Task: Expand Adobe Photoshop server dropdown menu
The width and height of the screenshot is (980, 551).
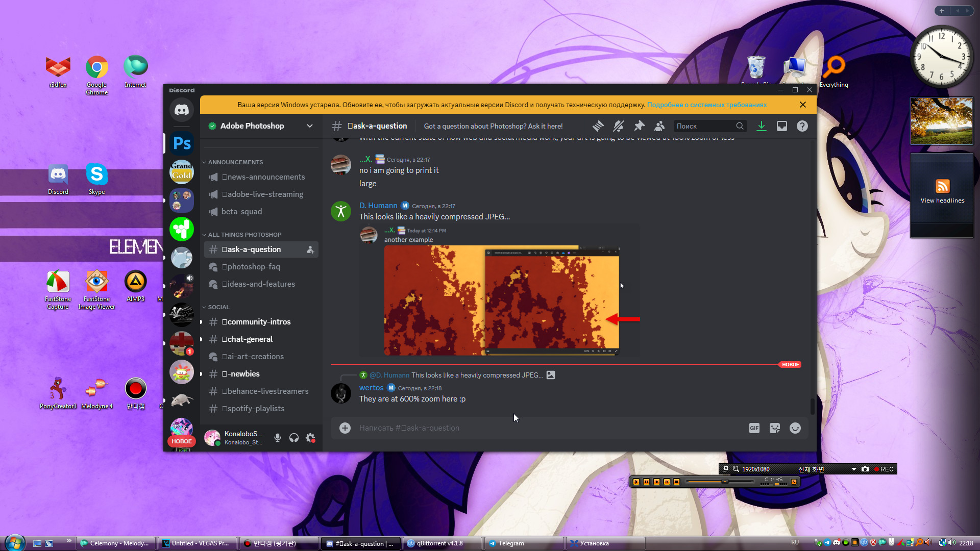Action: coord(309,126)
